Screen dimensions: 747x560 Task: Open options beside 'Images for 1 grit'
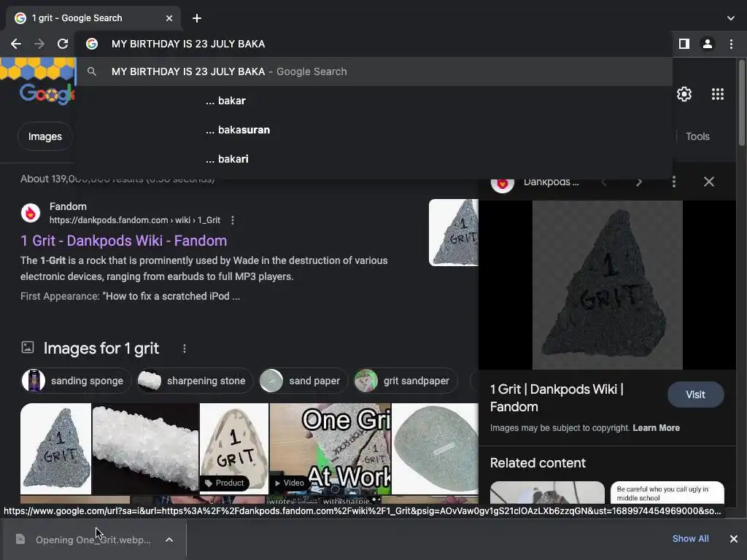click(x=185, y=349)
